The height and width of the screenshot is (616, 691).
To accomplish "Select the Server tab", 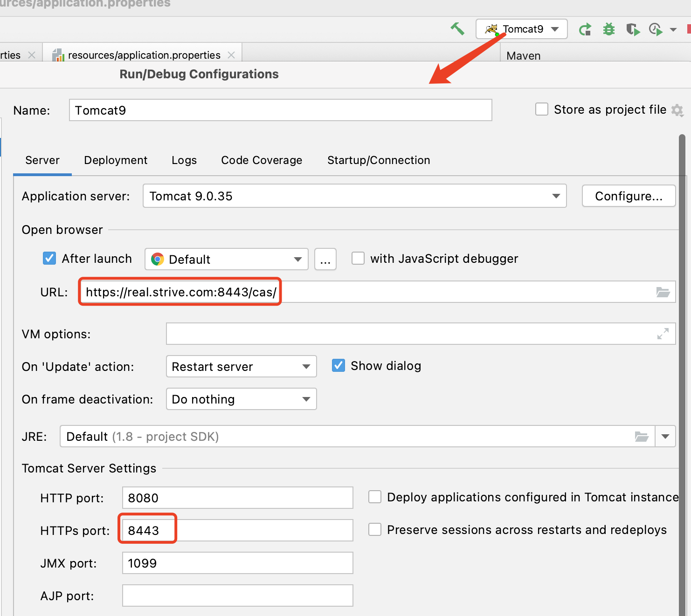I will (x=42, y=160).
